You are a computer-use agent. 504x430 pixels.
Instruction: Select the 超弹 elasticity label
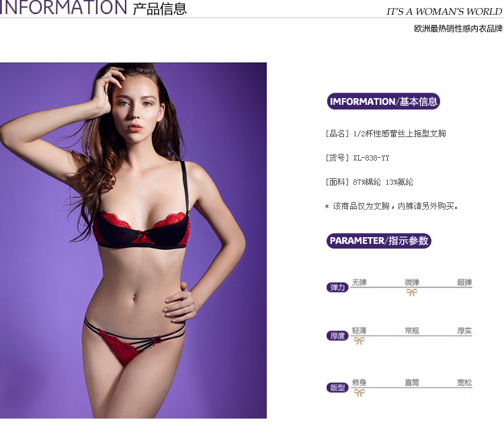pyautogui.click(x=464, y=282)
